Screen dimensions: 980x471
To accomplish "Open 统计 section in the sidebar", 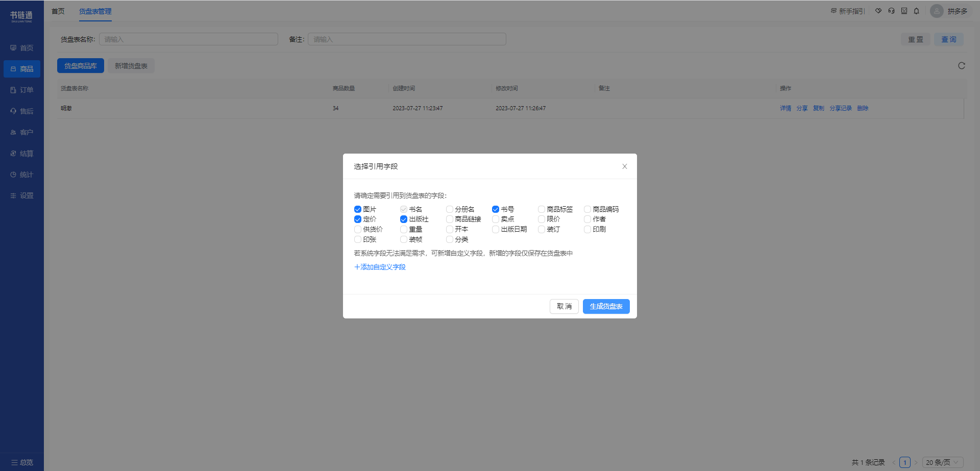I will click(x=22, y=175).
